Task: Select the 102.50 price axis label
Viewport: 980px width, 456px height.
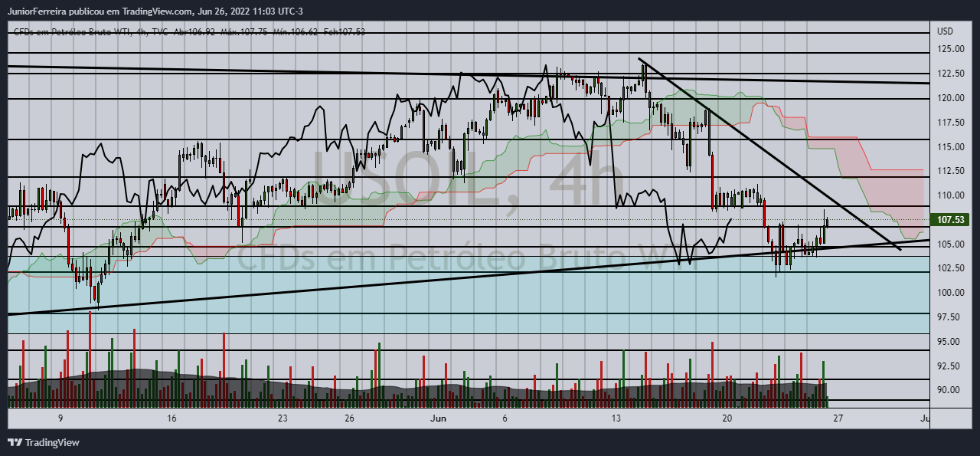Action: 950,268
